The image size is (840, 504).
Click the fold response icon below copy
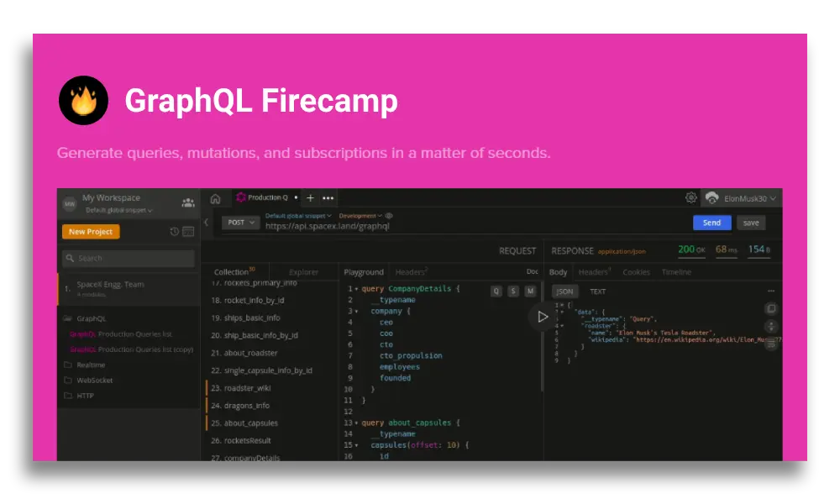771,326
